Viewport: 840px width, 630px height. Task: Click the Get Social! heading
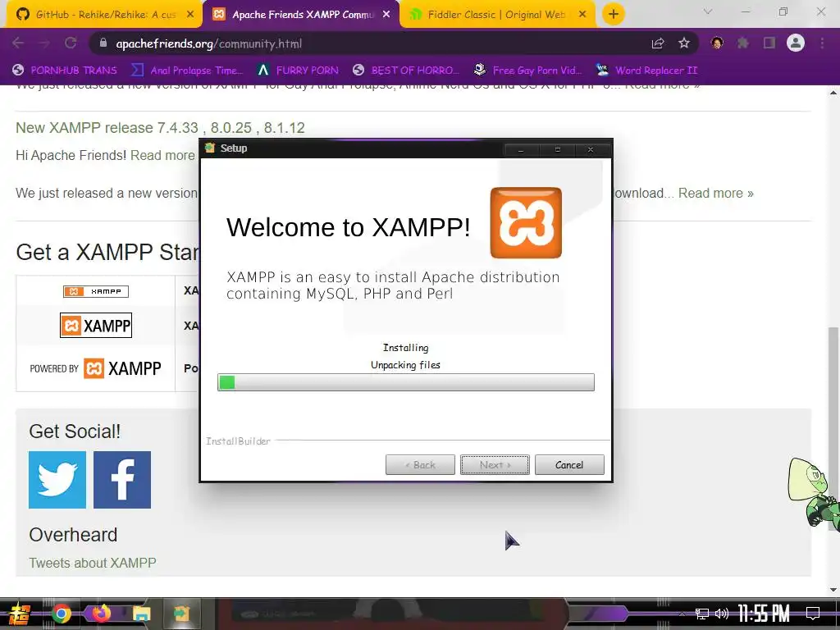75,431
